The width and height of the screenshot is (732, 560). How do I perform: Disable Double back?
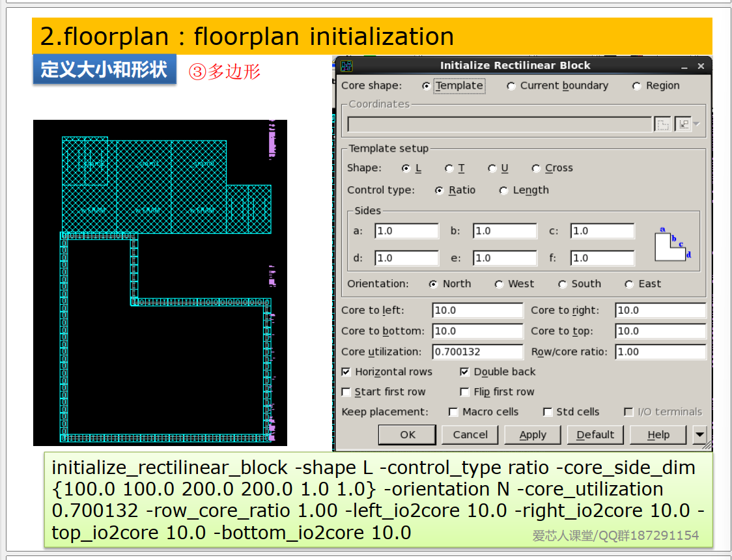[x=464, y=372]
